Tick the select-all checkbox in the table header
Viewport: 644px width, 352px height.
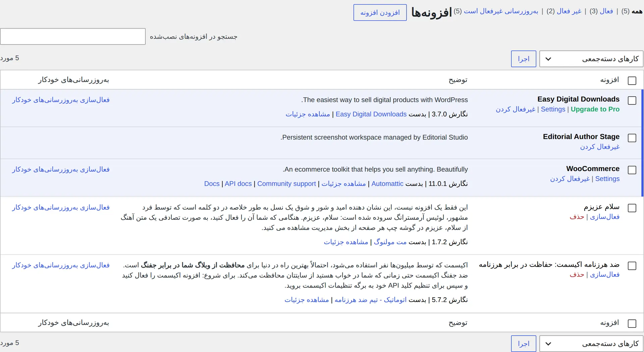click(x=632, y=81)
